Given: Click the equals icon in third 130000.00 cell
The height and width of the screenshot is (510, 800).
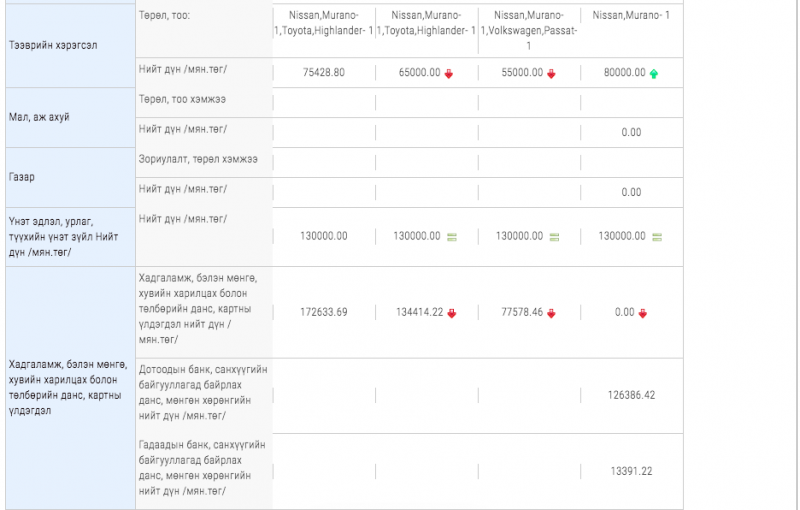Looking at the screenshot, I should pos(554,237).
